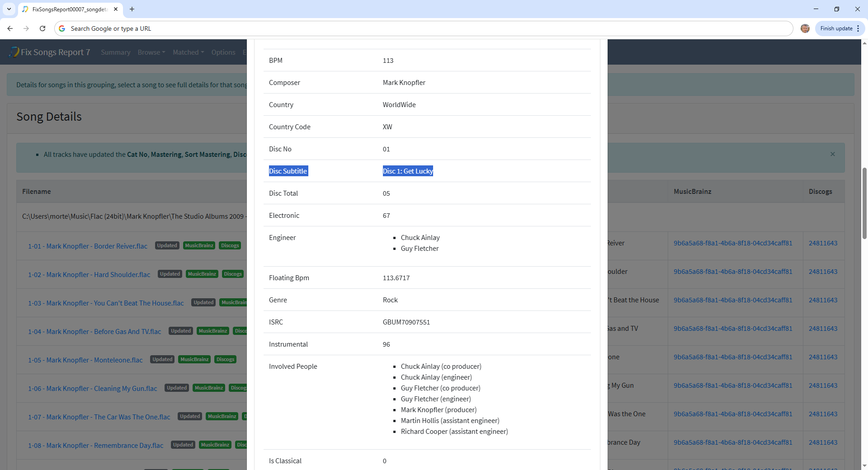Open 1-05 Monteleone.flac song link
This screenshot has width=868, height=470.
point(85,360)
